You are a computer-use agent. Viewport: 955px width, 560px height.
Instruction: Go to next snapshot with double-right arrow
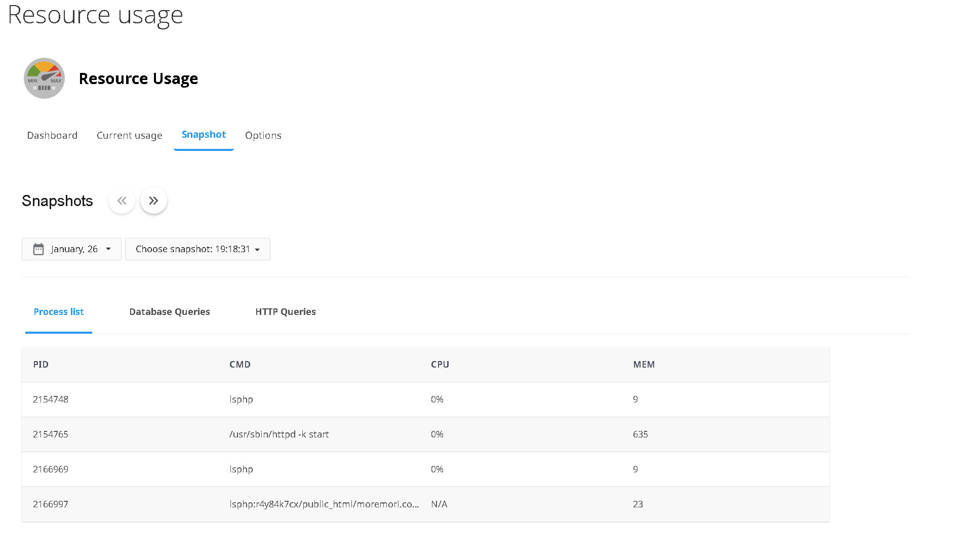(153, 201)
